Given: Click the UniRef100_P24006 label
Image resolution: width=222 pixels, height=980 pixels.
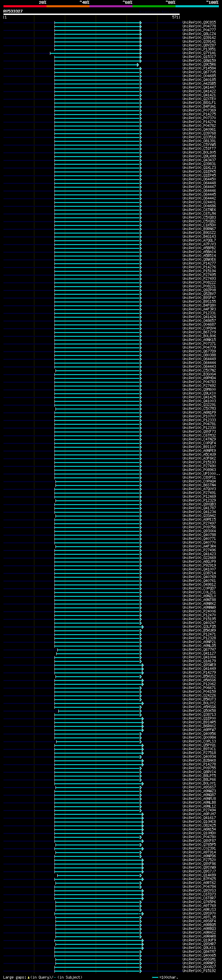Looking at the screenshot, I should click(x=199, y=612).
